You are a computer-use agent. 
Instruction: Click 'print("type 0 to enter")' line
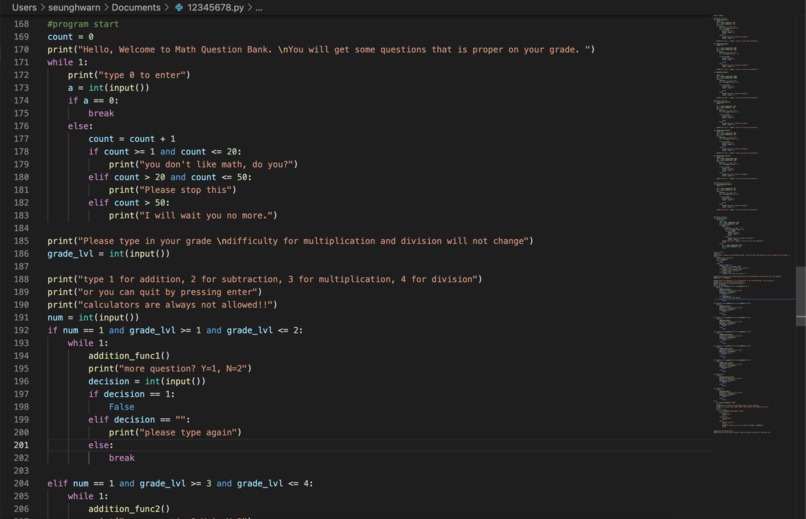pos(129,75)
